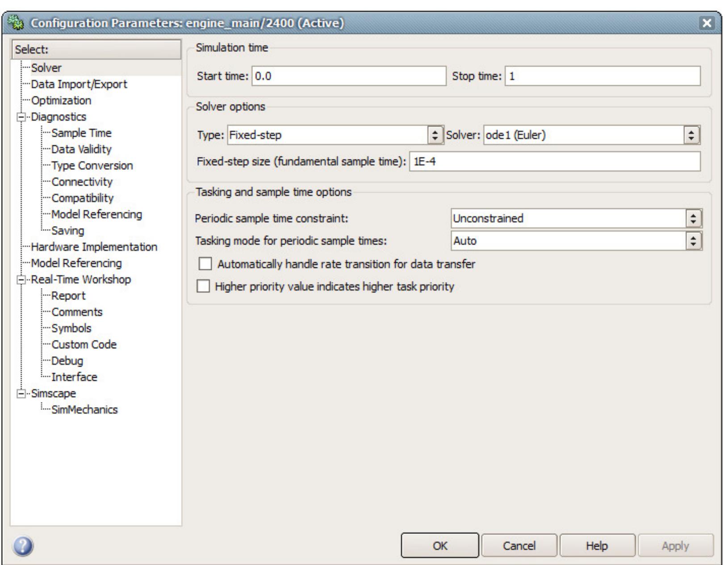Viewport: 728px width, 565px height.
Task: Tick Higher priority value indicates higher task priority
Action: click(203, 286)
